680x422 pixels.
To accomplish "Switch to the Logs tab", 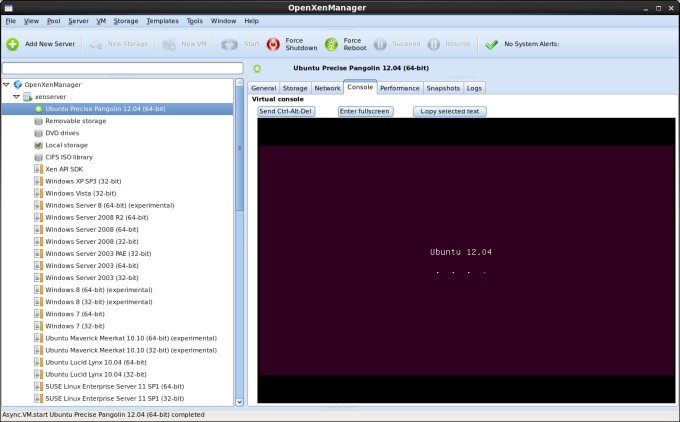I will pyautogui.click(x=474, y=88).
